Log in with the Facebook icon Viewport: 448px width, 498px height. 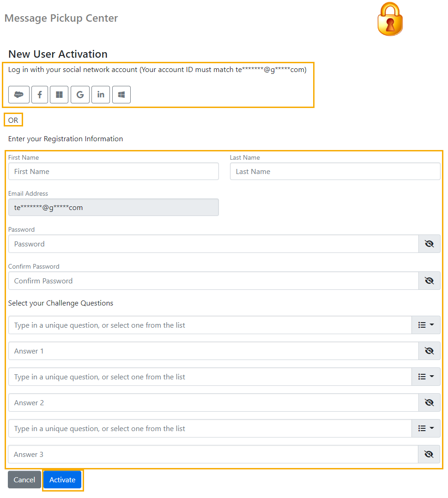click(40, 95)
